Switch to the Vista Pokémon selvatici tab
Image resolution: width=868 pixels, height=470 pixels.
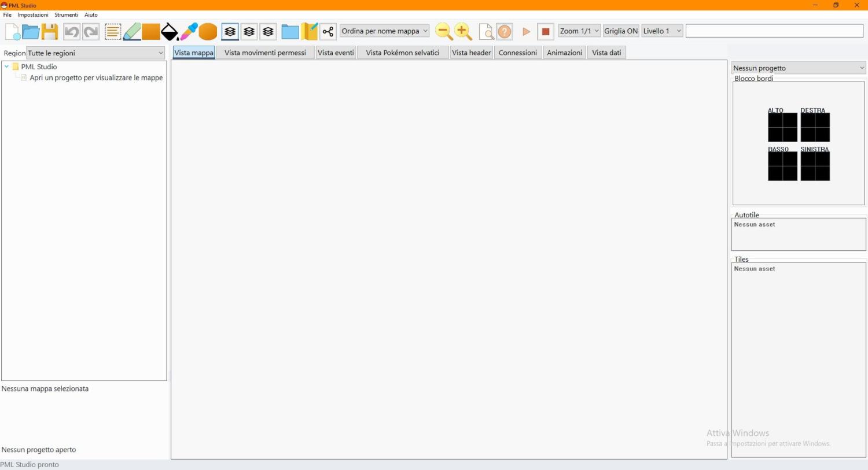403,53
